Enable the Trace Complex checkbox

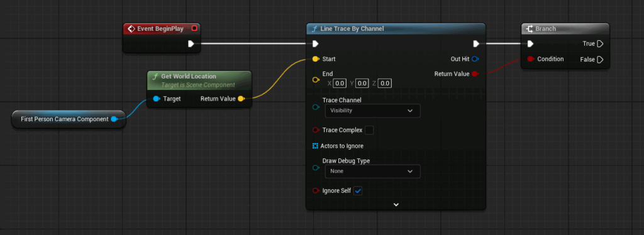coord(369,130)
